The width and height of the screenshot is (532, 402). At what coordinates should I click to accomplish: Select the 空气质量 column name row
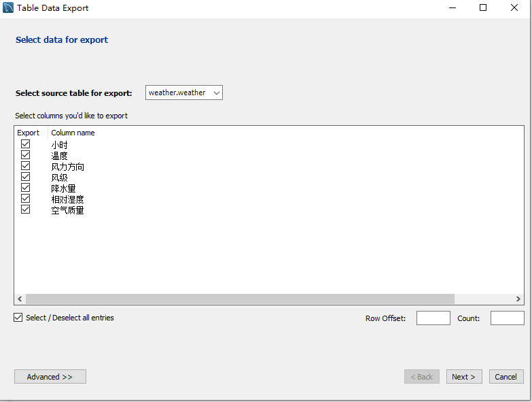pyautogui.click(x=68, y=210)
